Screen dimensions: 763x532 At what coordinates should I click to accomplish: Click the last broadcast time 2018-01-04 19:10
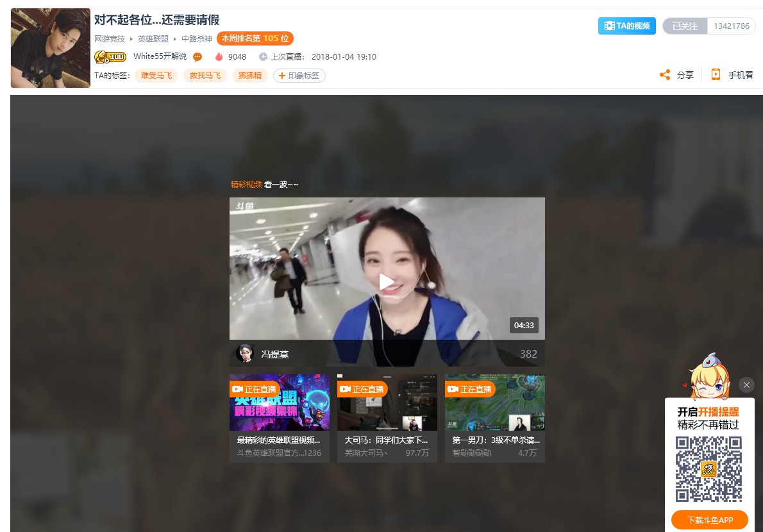[344, 57]
